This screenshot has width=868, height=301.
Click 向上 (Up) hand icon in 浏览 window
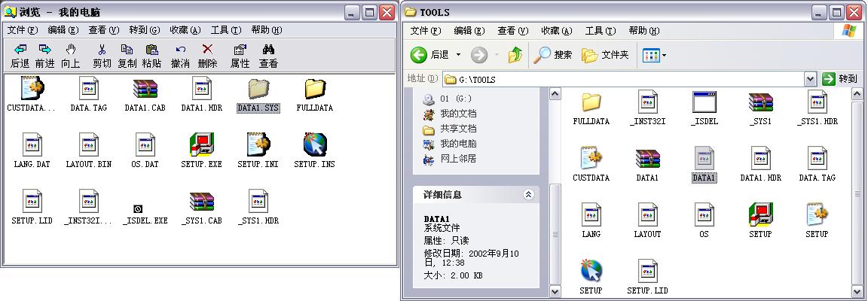click(x=70, y=50)
